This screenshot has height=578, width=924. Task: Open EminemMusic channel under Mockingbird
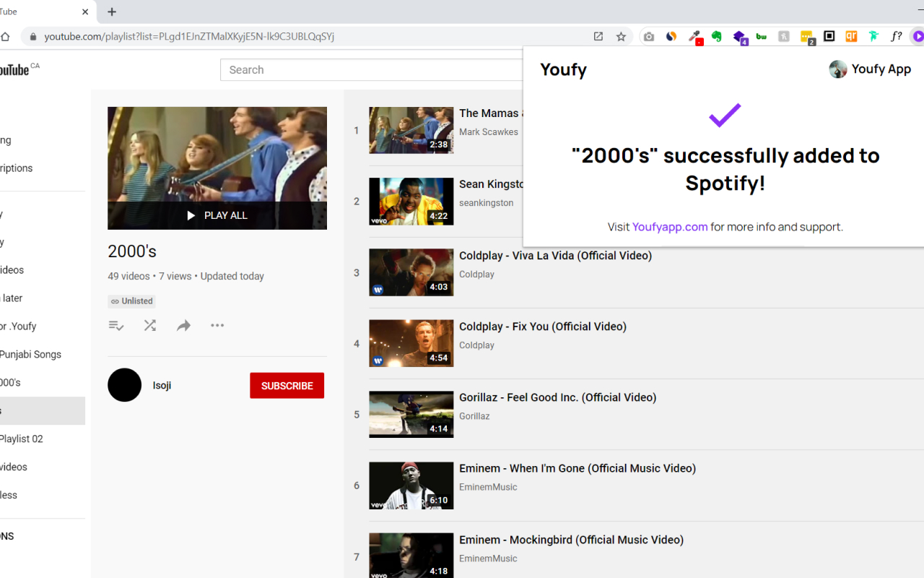(488, 558)
